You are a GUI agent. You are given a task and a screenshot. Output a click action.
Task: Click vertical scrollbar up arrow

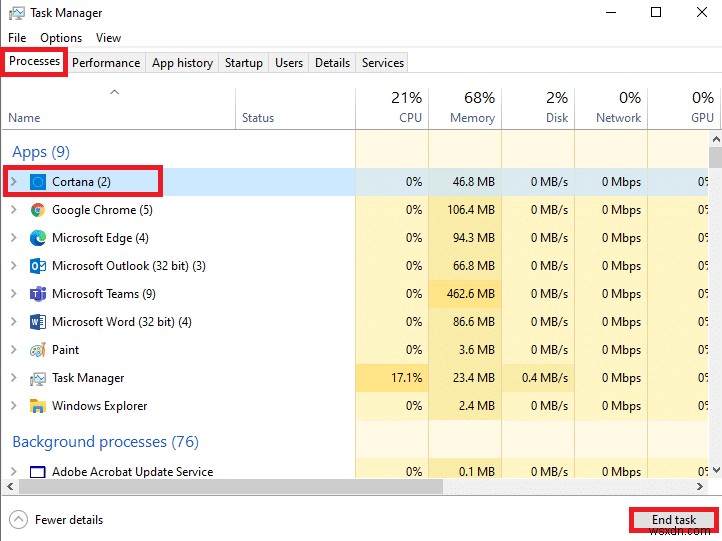(x=716, y=139)
